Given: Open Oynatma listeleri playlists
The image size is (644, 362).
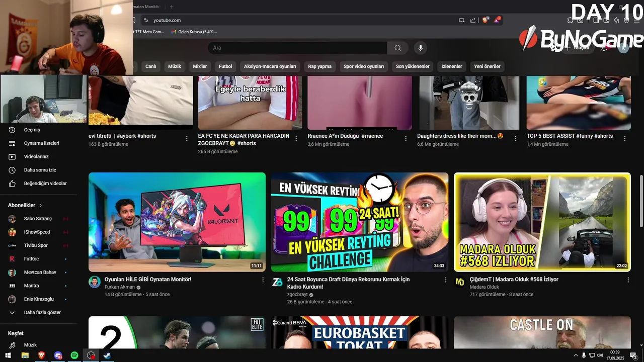Looking at the screenshot, I should coord(41,143).
